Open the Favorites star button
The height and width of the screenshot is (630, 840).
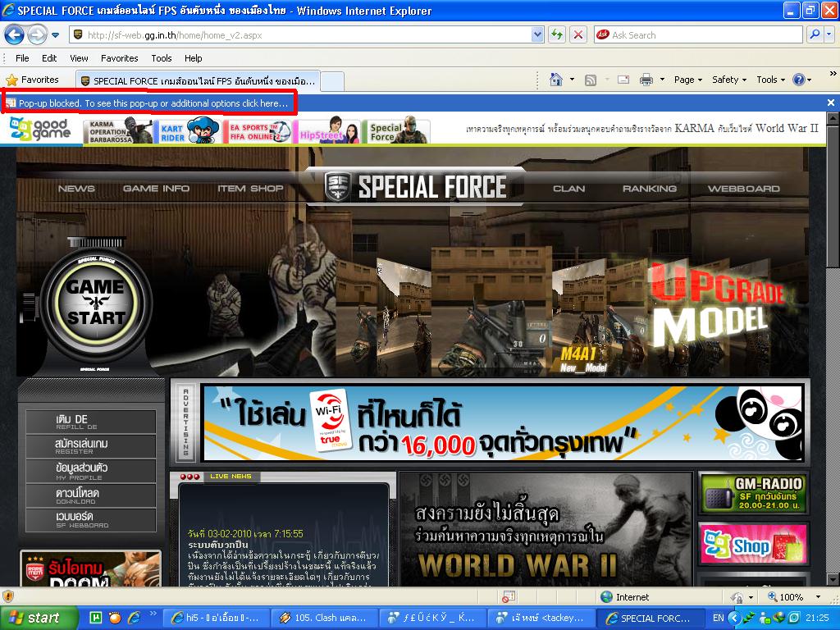pos(33,80)
